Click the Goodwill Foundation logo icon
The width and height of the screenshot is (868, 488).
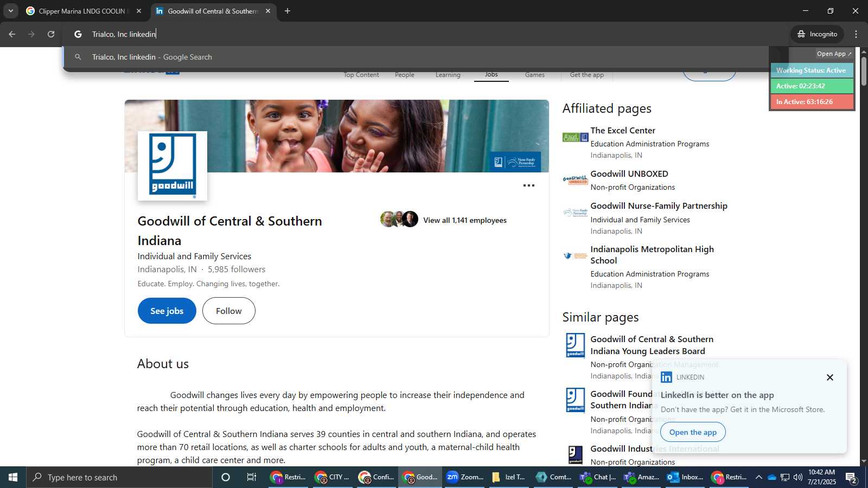coord(575,400)
